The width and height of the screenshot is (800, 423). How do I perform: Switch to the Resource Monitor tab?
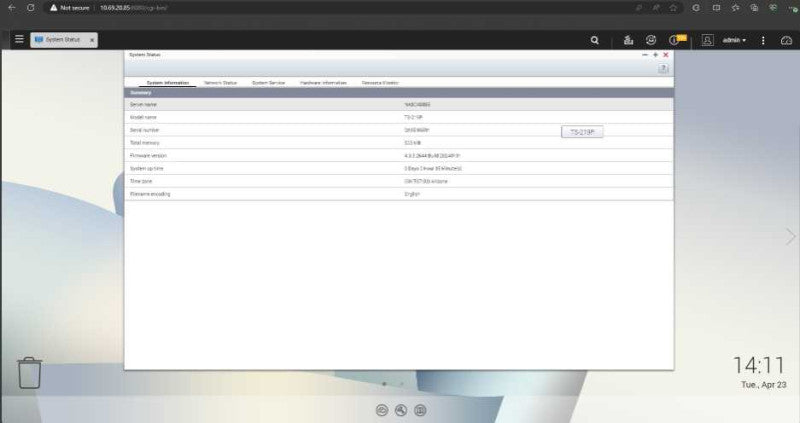380,83
